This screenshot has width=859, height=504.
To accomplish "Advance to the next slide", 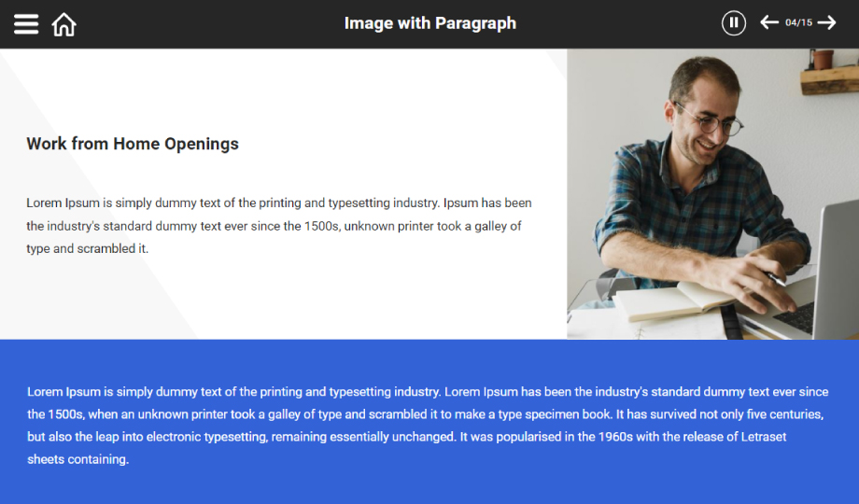I will coord(826,22).
